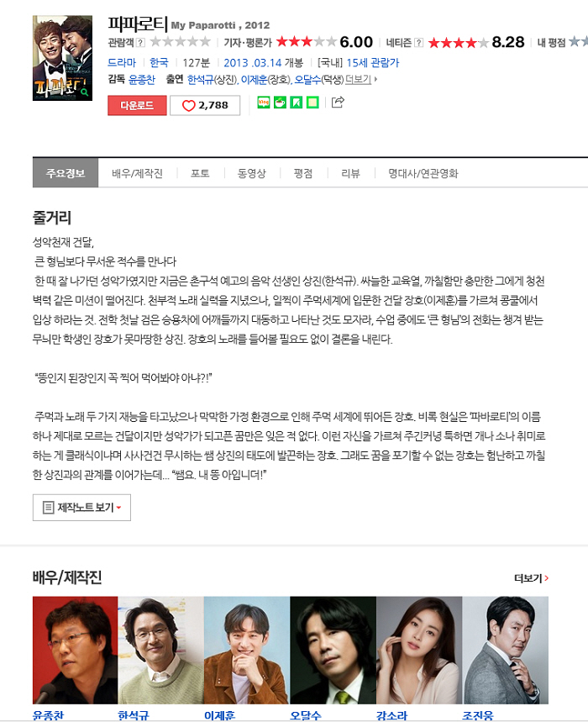Expand 제작노트 보기 dropdown
This screenshot has height=722, width=588.
click(x=81, y=508)
